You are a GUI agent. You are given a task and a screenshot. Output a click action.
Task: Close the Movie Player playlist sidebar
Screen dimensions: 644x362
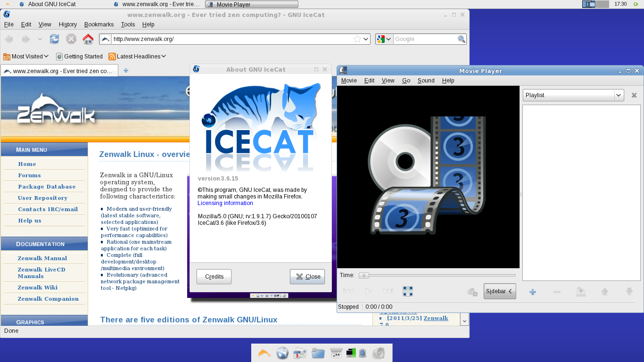(634, 95)
